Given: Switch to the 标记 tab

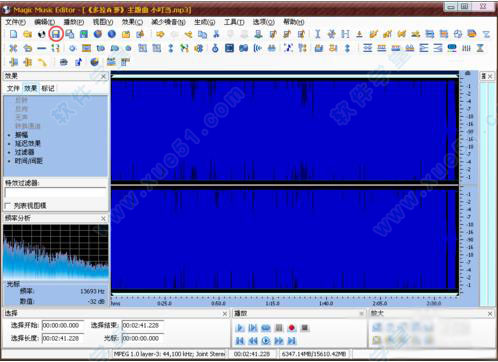Looking at the screenshot, I should (48, 88).
